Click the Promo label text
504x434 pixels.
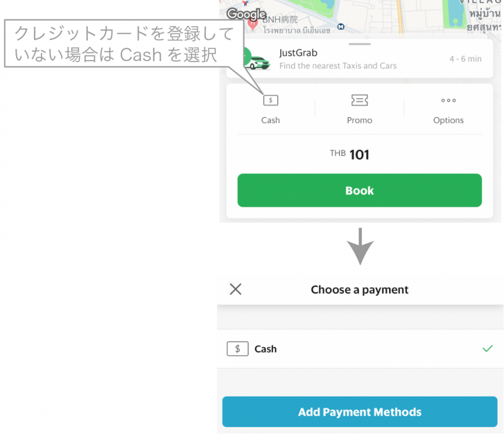pyautogui.click(x=359, y=120)
